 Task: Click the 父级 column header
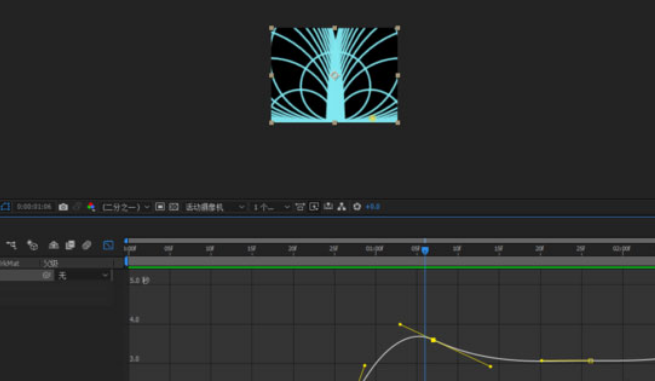(x=51, y=263)
